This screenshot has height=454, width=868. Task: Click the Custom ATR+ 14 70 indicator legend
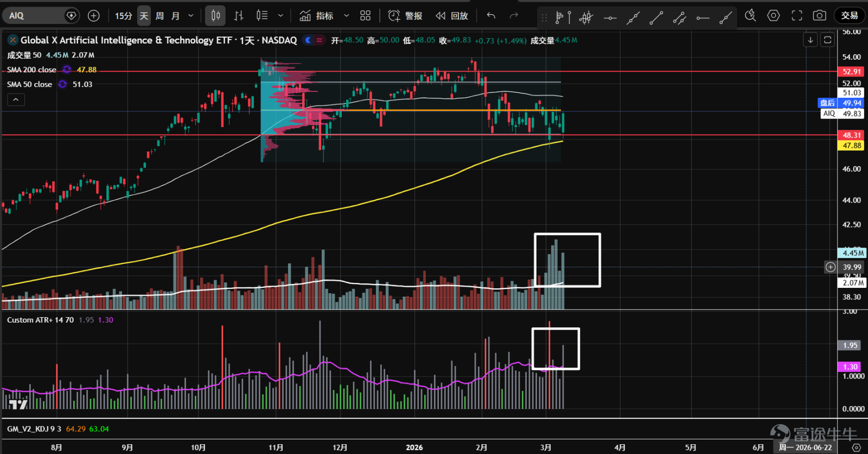pyautogui.click(x=40, y=320)
